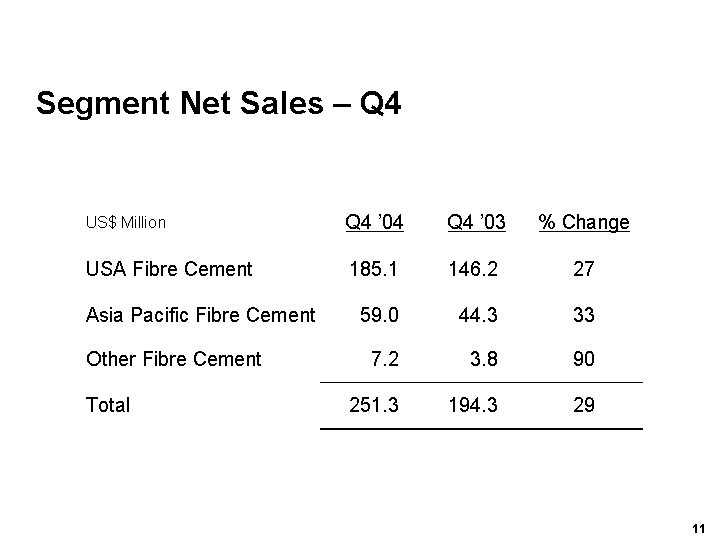Click the 59.0 Asia Pacific value
Screen dimensions: 720x540
(379, 315)
